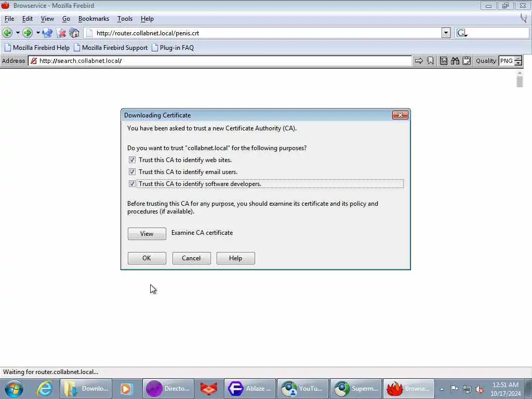532x399 pixels.
Task: Switch to the Superm... taskbar window
Action: 356,389
